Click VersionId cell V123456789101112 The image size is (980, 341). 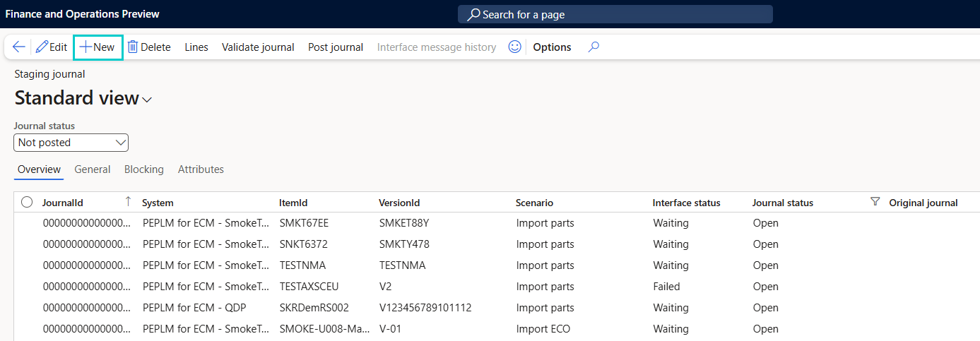[x=425, y=308]
